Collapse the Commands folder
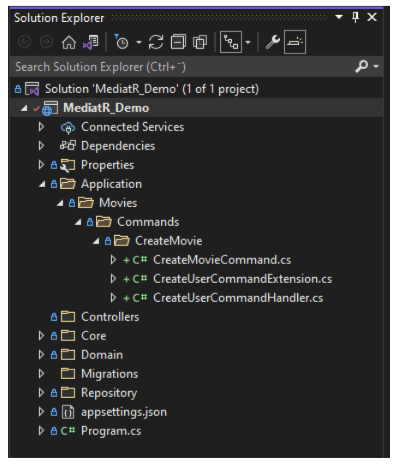Viewport: 400px width, 466px height. click(78, 222)
